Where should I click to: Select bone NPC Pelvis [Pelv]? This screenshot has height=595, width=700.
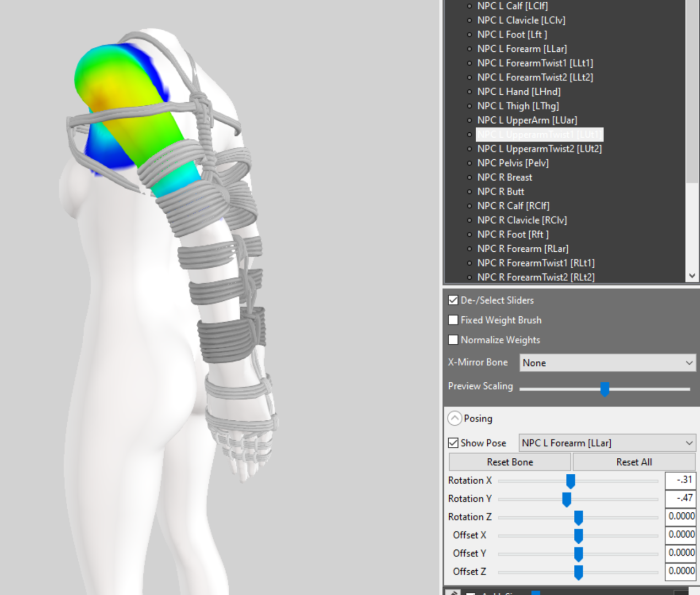(x=513, y=164)
